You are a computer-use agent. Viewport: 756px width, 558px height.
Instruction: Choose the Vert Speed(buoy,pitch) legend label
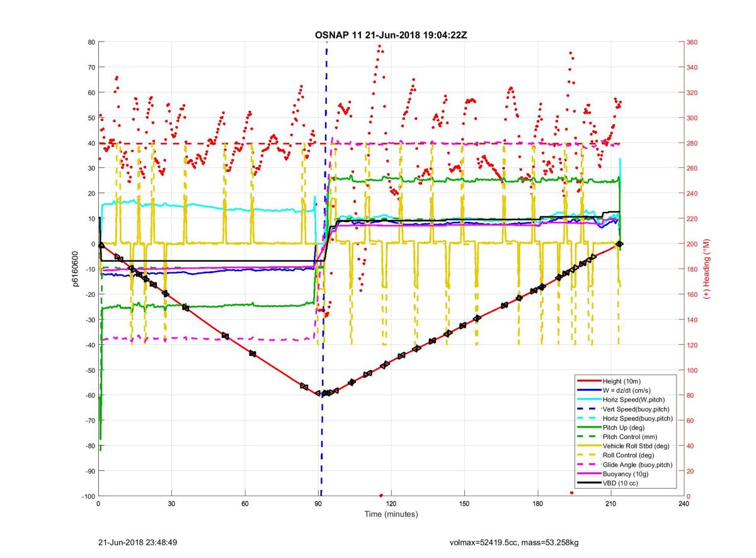tap(636, 409)
